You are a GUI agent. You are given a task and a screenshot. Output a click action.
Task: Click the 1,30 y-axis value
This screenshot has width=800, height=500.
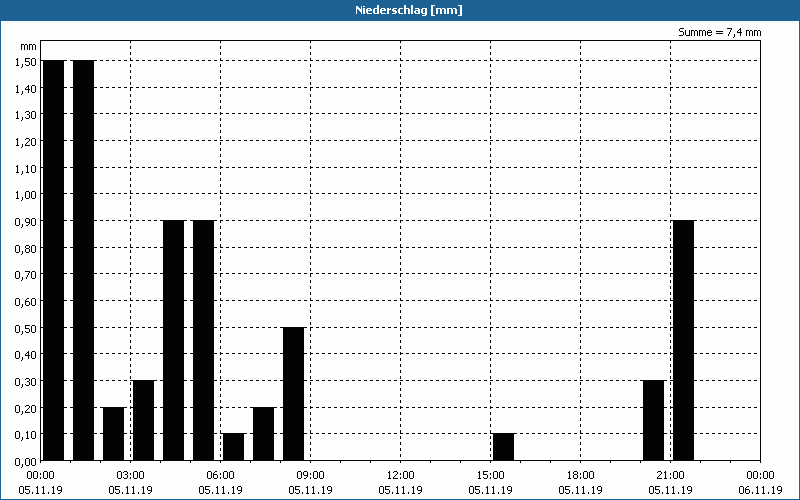click(x=26, y=115)
